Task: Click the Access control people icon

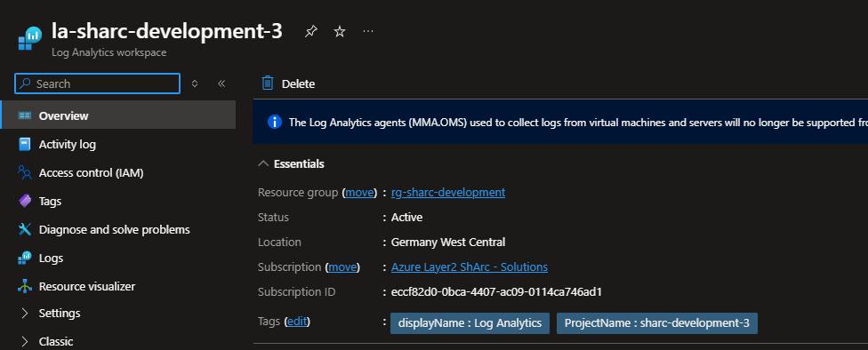Action: click(x=25, y=173)
